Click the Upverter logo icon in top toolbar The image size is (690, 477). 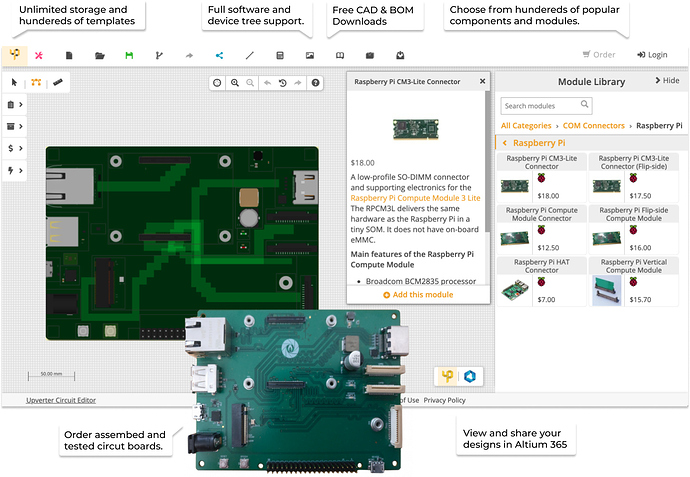(15, 55)
